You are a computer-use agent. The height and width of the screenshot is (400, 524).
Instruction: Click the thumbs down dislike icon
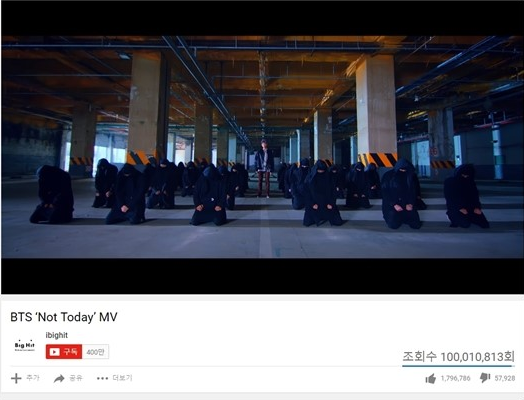tap(485, 378)
